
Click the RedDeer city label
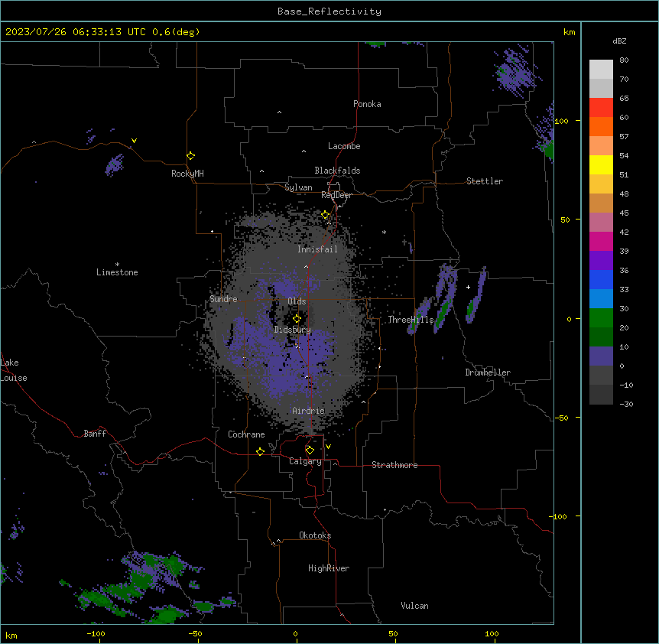pyautogui.click(x=336, y=195)
